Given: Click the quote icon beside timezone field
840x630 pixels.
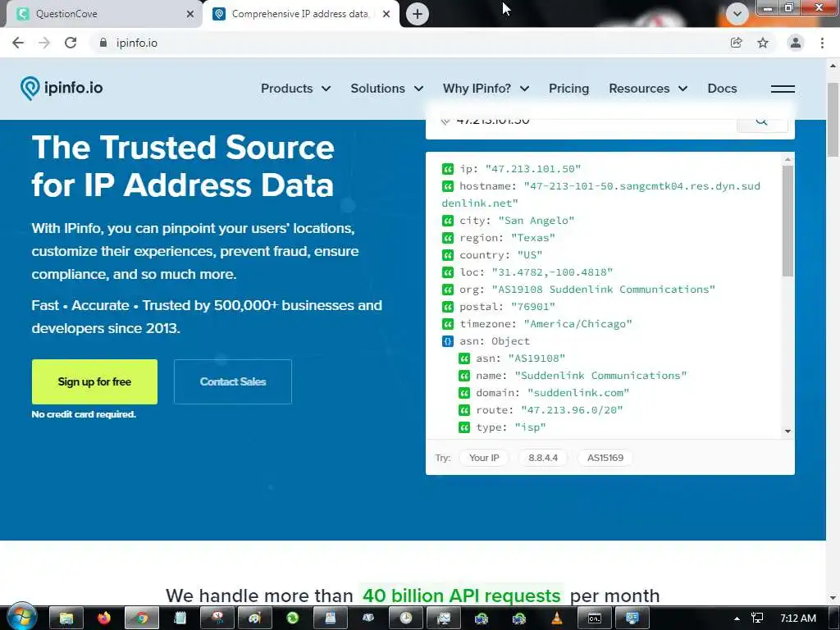Looking at the screenshot, I should (448, 324).
